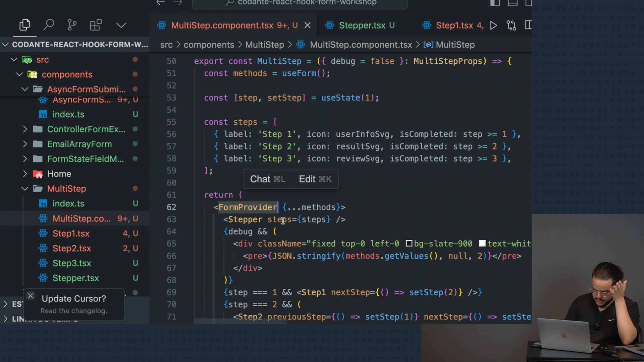Open the Search view icon

[x=49, y=25]
